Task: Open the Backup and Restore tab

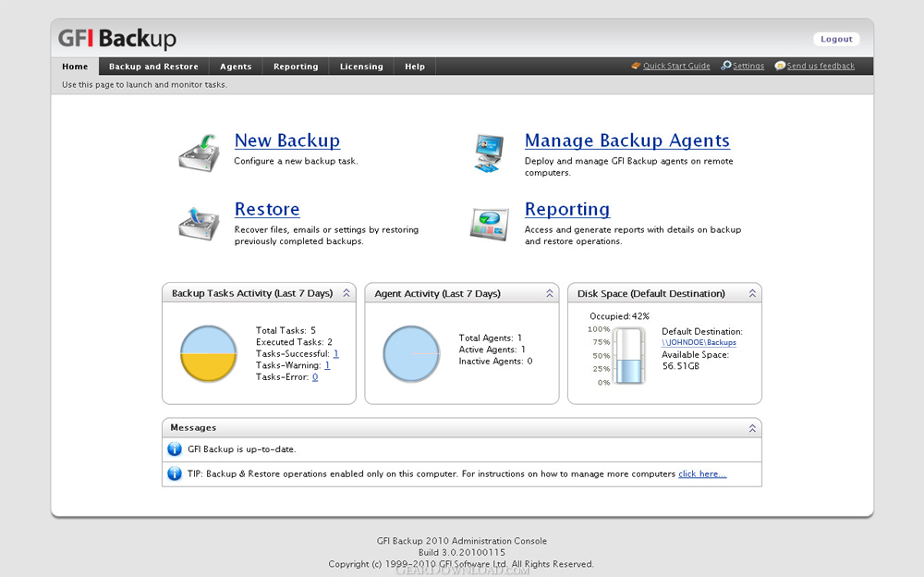Action: pyautogui.click(x=153, y=67)
